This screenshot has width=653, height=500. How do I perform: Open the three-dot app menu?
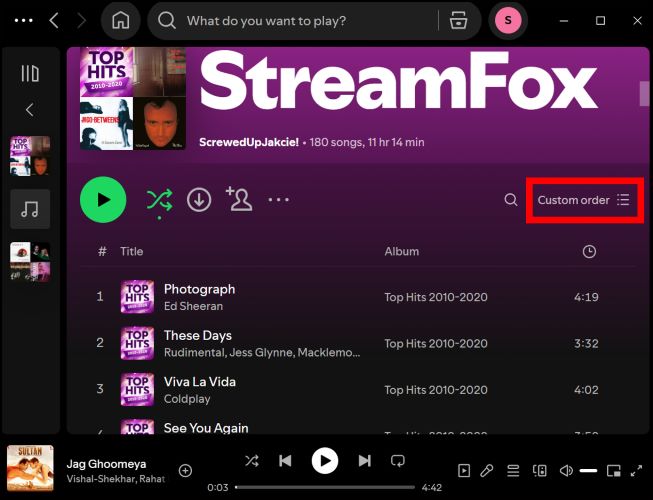[x=23, y=20]
